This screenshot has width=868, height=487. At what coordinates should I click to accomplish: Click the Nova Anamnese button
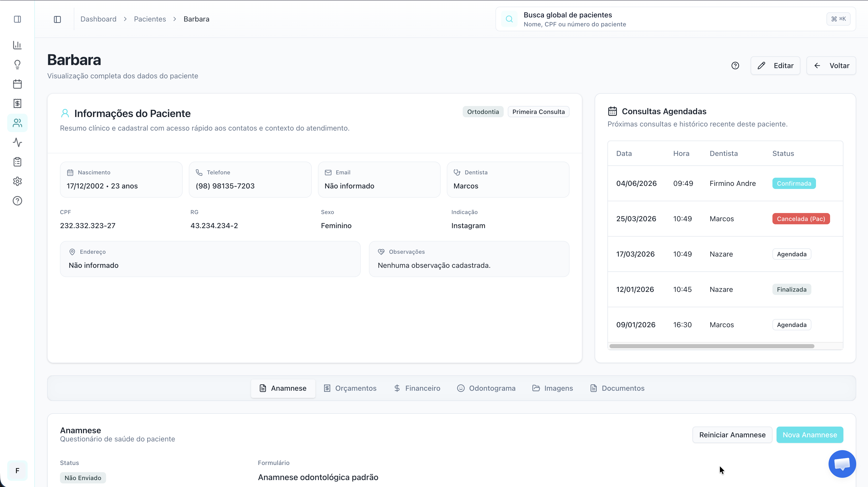pos(810,435)
